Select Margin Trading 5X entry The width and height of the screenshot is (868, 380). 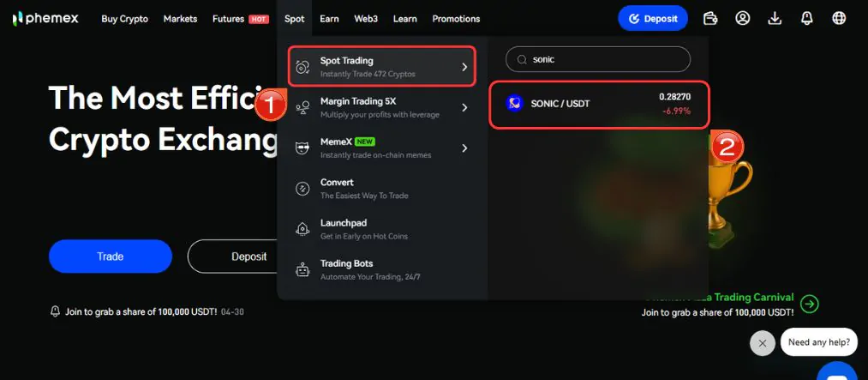coord(382,107)
